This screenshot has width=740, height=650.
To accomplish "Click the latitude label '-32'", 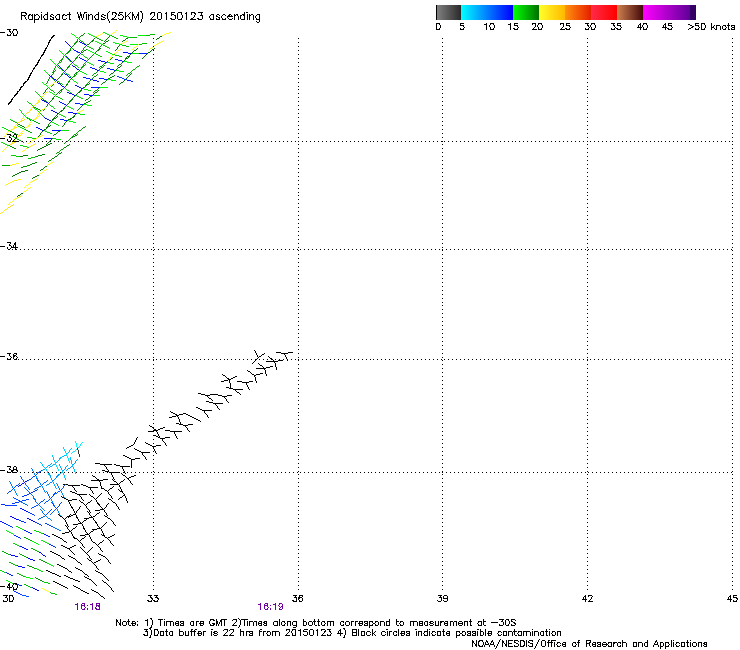I will 9,138.
